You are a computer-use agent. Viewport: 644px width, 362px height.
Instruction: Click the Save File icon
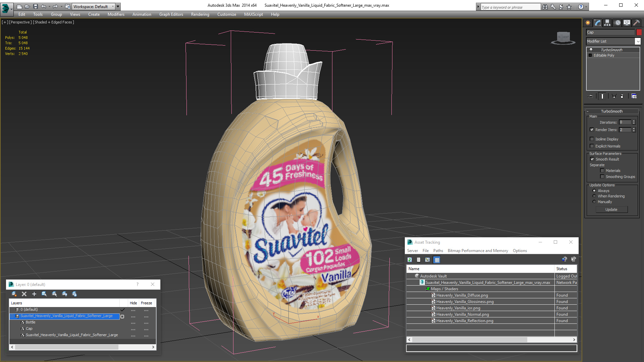pyautogui.click(x=35, y=6)
